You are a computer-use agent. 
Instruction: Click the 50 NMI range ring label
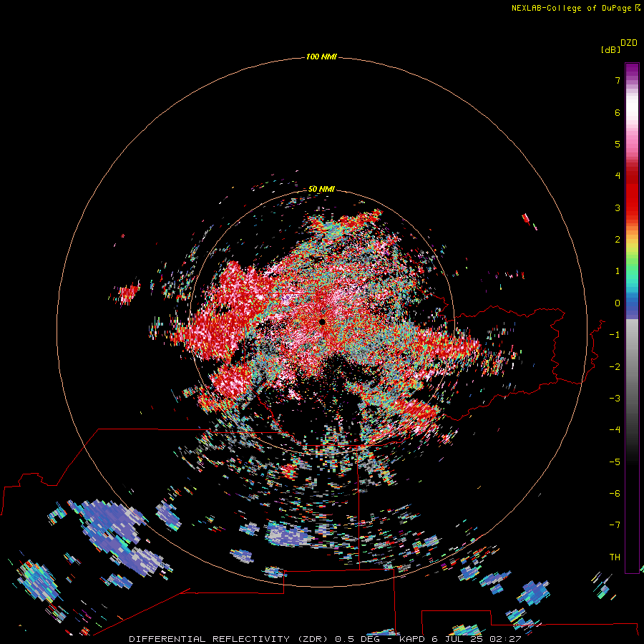[x=321, y=189]
